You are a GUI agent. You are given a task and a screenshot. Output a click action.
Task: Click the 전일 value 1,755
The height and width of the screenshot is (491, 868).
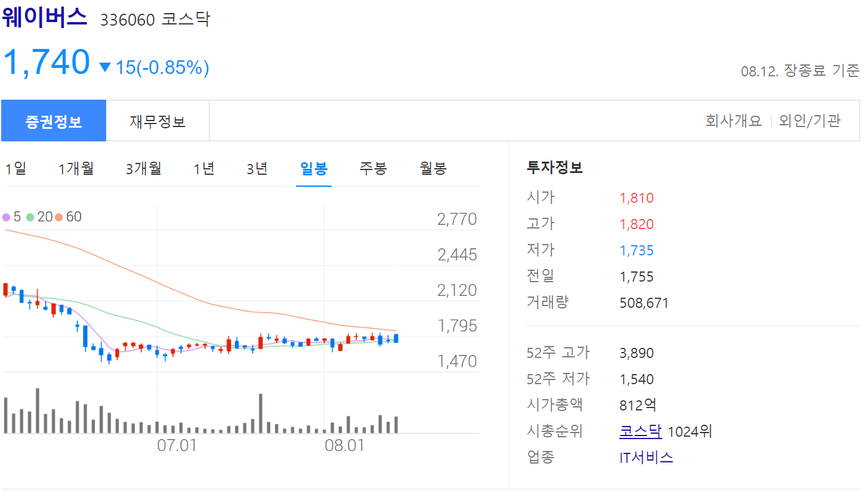[x=637, y=277]
